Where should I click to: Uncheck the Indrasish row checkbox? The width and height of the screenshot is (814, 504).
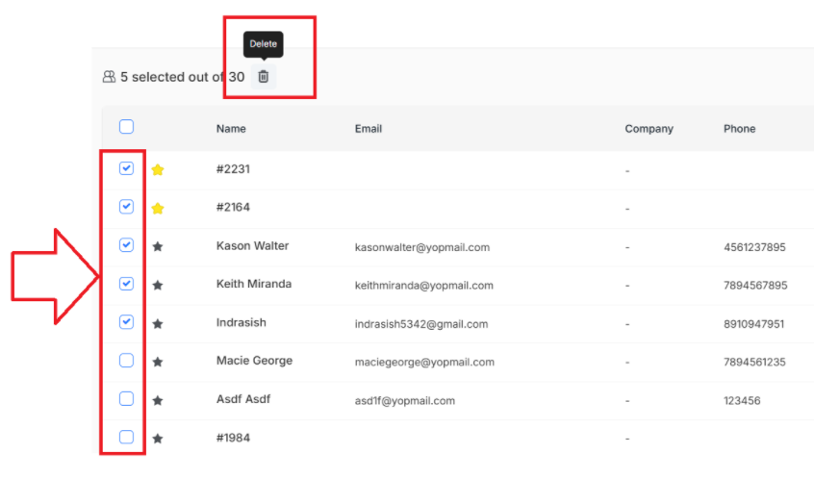(x=126, y=322)
